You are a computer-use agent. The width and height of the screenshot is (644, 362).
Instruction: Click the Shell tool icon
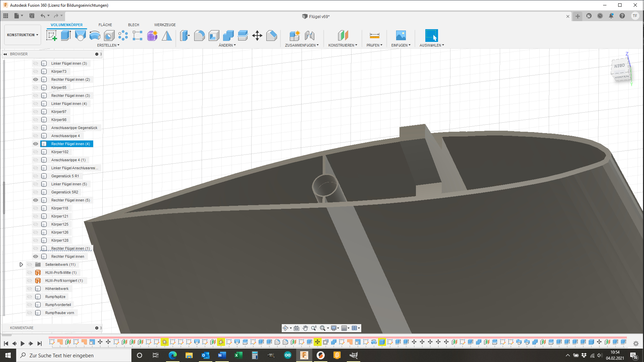pyautogui.click(x=214, y=36)
